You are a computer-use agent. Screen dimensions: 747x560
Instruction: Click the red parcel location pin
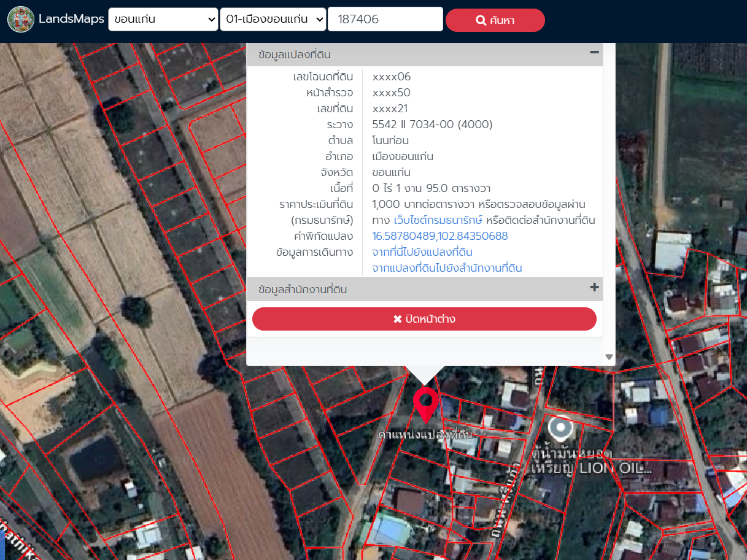(425, 402)
